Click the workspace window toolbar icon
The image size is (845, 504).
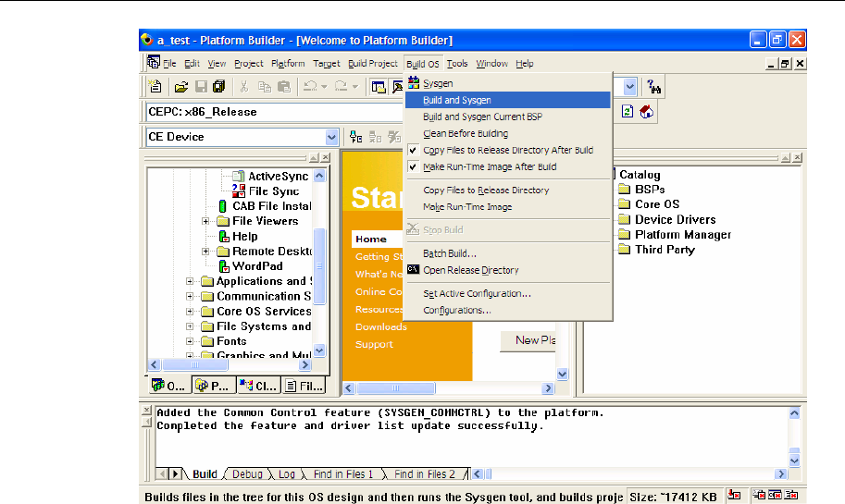point(379,87)
